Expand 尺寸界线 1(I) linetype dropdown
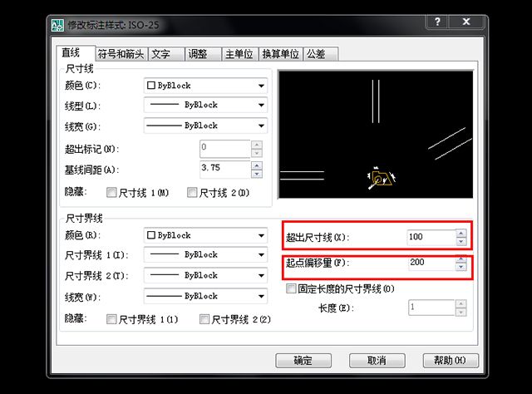The width and height of the screenshot is (532, 394). (205, 255)
